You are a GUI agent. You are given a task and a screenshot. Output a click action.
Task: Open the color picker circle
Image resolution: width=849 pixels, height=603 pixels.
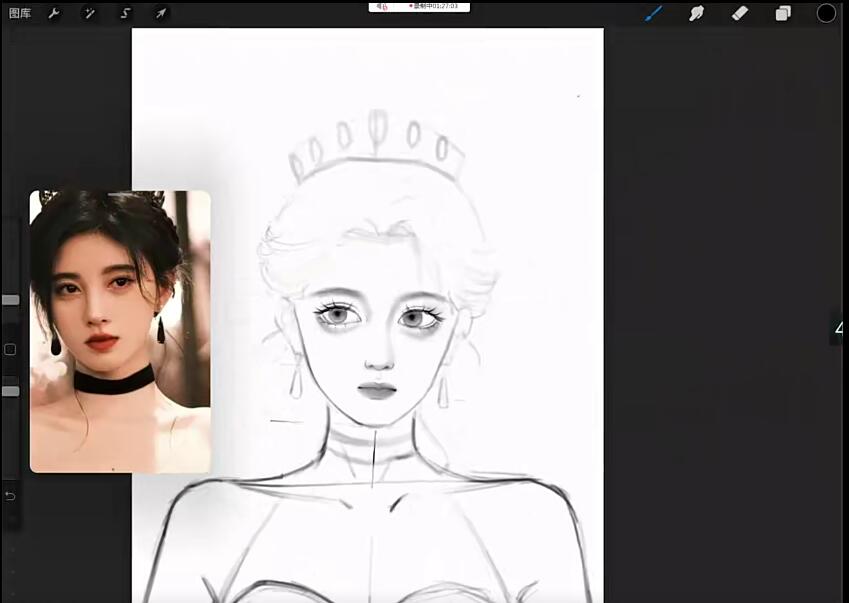826,13
